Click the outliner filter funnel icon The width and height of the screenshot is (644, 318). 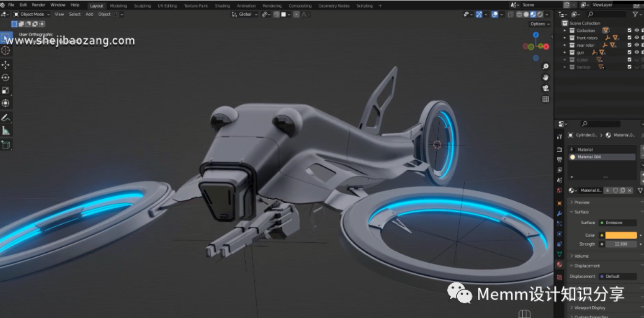pyautogui.click(x=635, y=14)
